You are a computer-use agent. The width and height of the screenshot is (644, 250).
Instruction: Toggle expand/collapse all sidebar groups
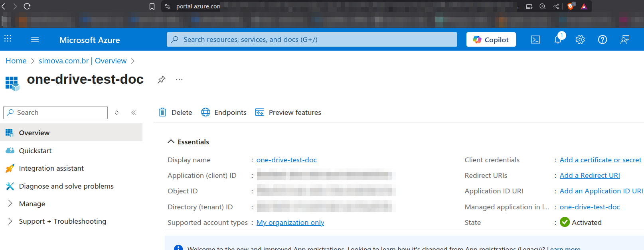(117, 113)
